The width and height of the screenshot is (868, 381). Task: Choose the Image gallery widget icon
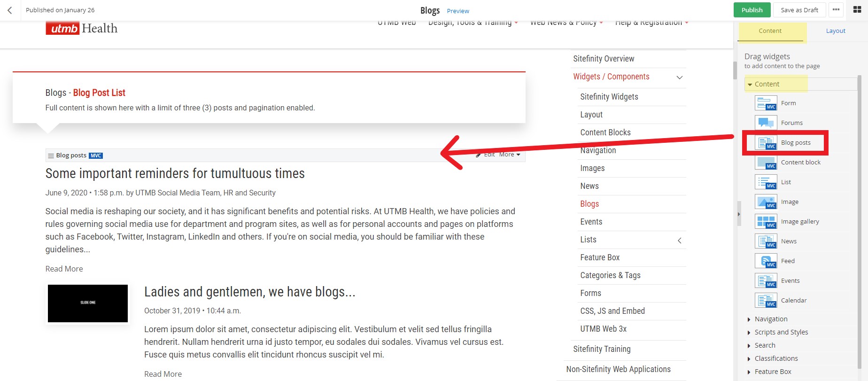(x=766, y=222)
